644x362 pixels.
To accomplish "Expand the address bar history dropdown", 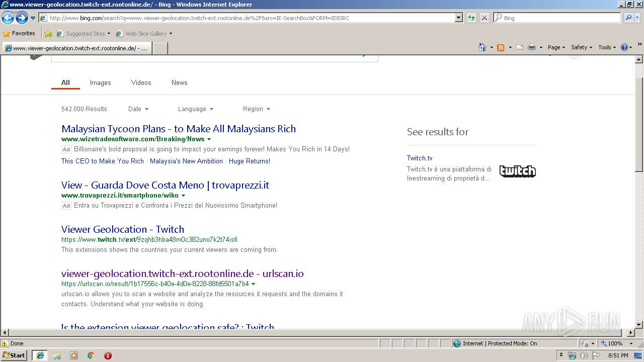I will [x=459, y=18].
